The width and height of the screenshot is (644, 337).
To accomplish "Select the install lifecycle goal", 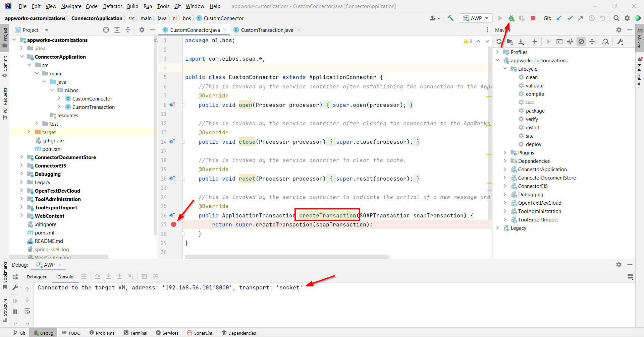I will click(532, 128).
